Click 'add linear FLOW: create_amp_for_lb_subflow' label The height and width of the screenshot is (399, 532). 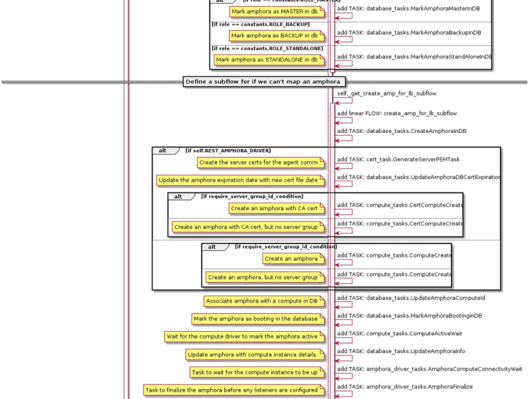(x=397, y=113)
